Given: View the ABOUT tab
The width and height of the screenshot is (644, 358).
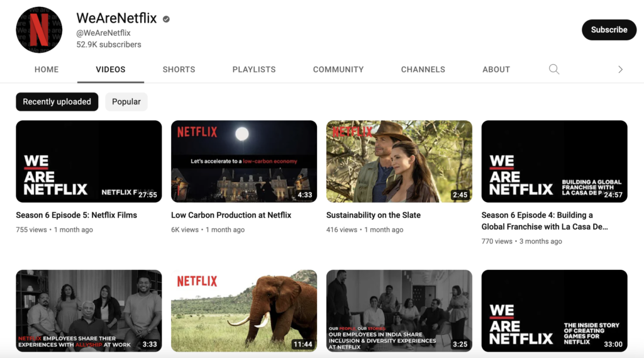Looking at the screenshot, I should (496, 69).
